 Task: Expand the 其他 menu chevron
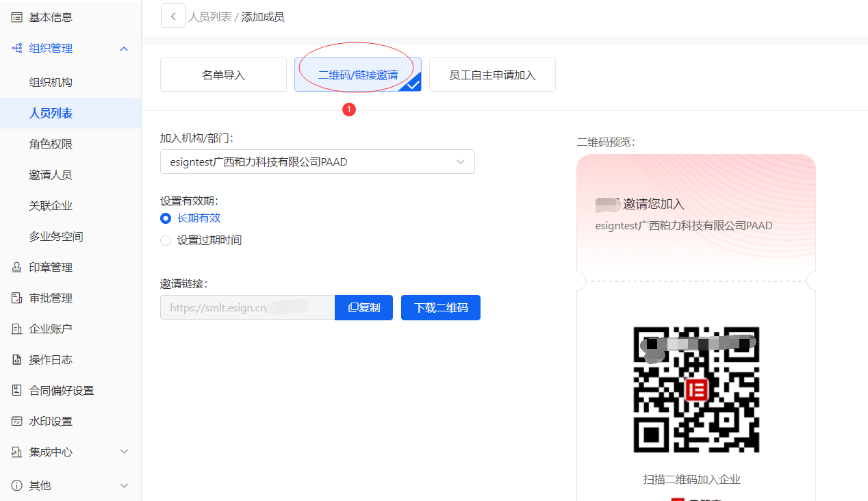(124, 485)
